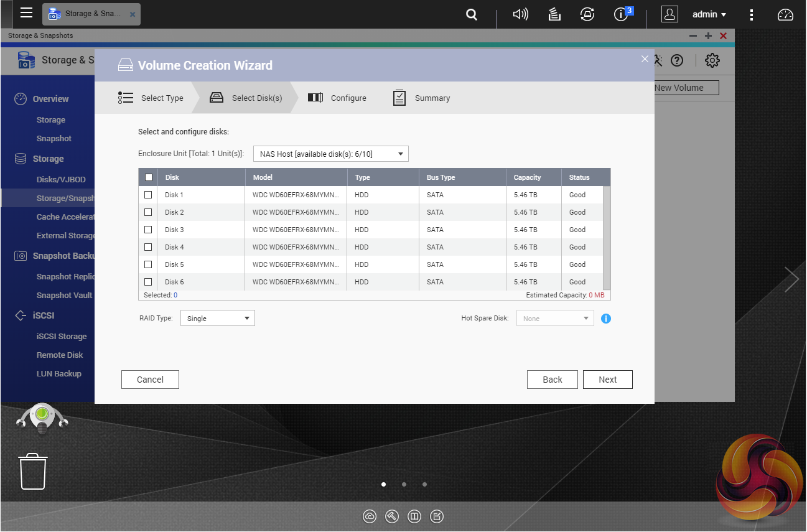This screenshot has width=807, height=532.
Task: Open the Storage & Snapshots settings gear
Action: coord(712,60)
